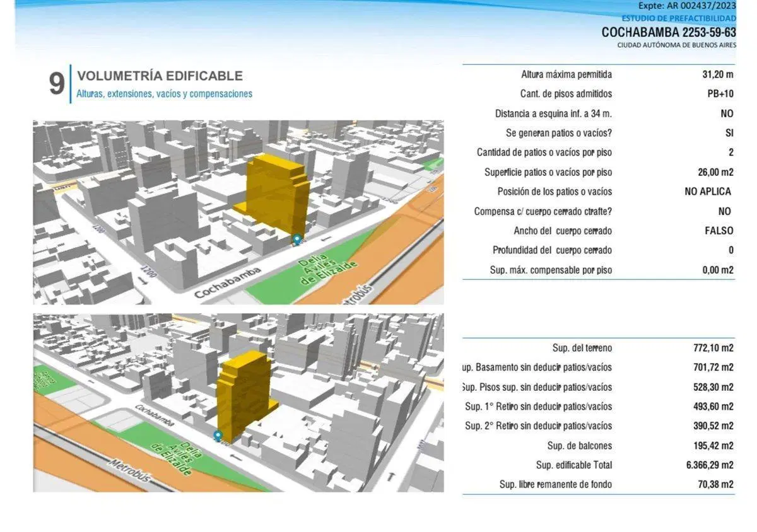Image resolution: width=757 pixels, height=532 pixels.
Task: Click the 'Posición de los patios o vacíos' label
Action: [555, 192]
